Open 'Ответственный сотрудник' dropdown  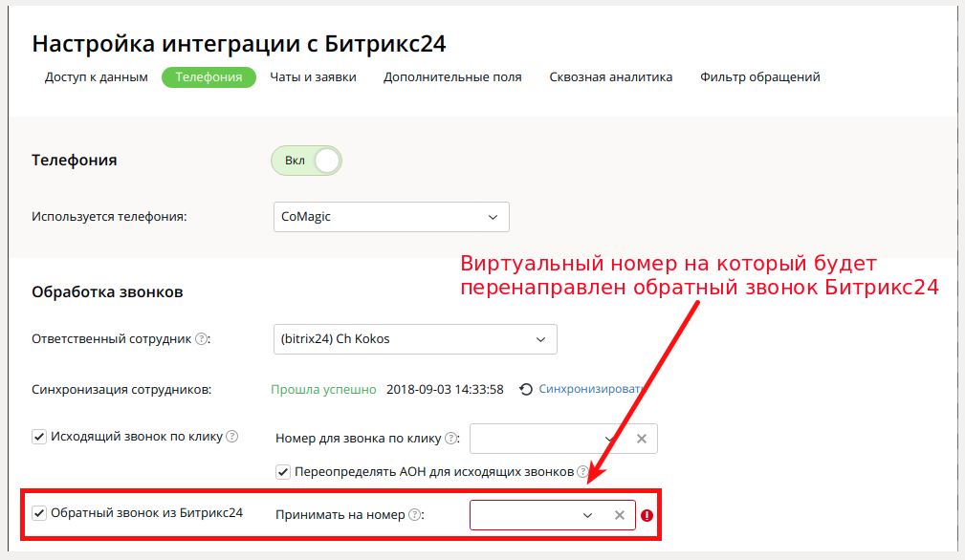pos(415,339)
